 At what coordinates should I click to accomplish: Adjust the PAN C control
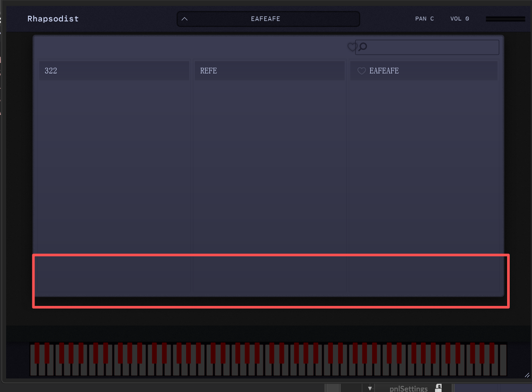coord(425,19)
